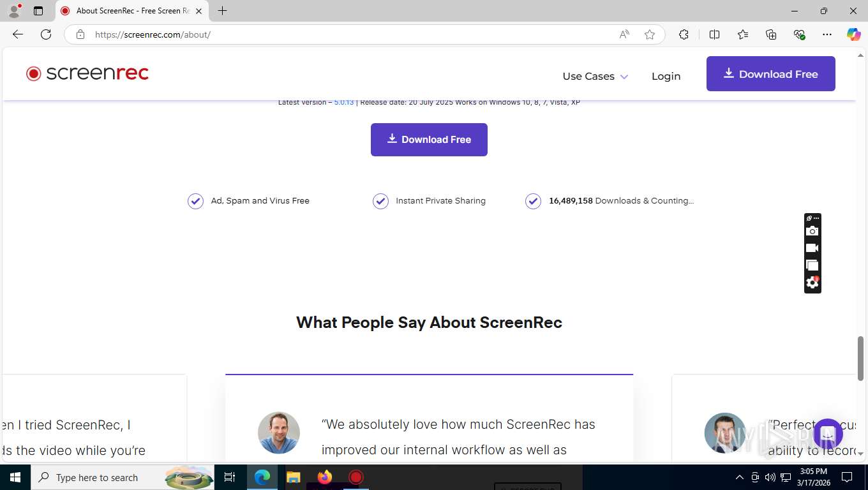Screen dimensions: 868x490
Task: Select the About ScreenRec browser tab
Action: coord(132,11)
